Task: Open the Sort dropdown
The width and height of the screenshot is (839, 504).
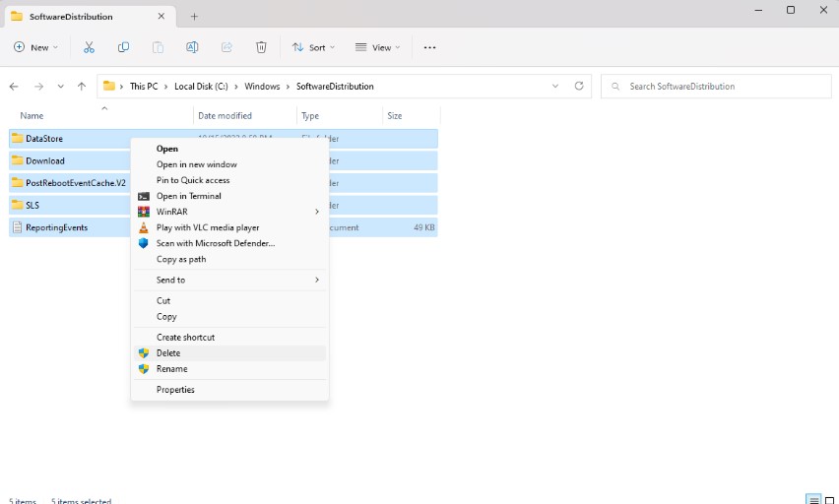Action: 313,47
